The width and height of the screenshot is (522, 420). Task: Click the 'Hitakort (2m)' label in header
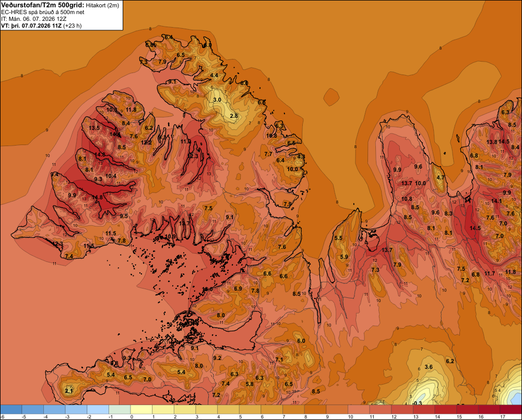click(x=102, y=5)
